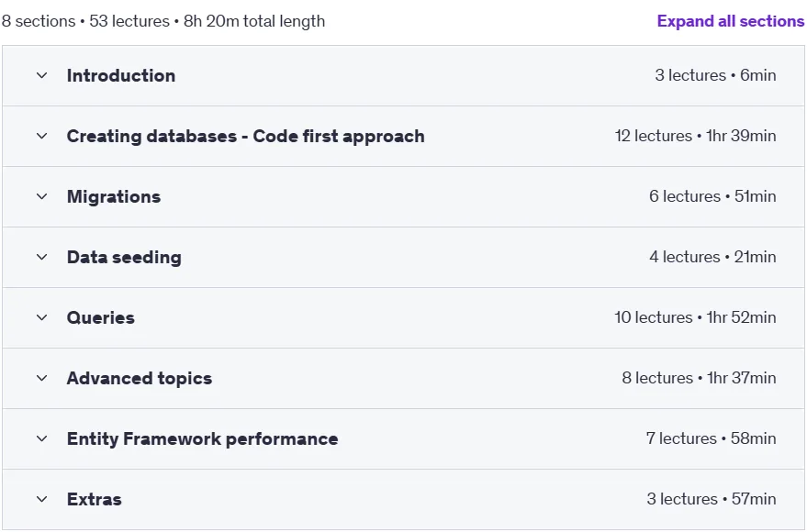Toggle the Migrations section chevron icon
This screenshot has height=532, width=807.
[x=41, y=196]
